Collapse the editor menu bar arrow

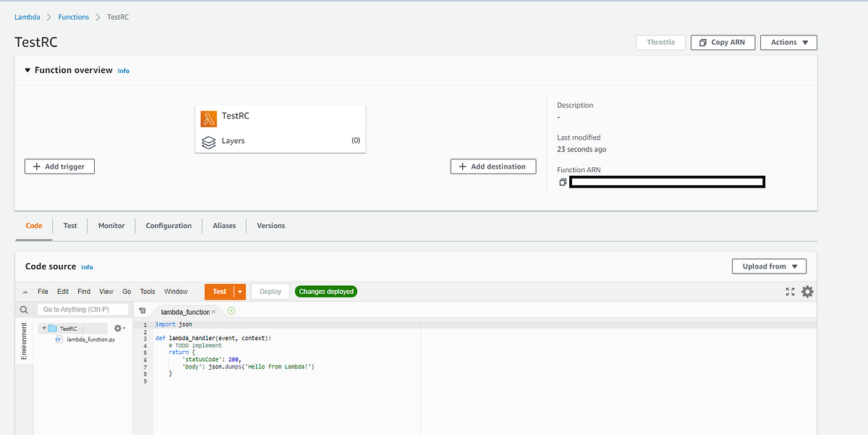[25, 292]
